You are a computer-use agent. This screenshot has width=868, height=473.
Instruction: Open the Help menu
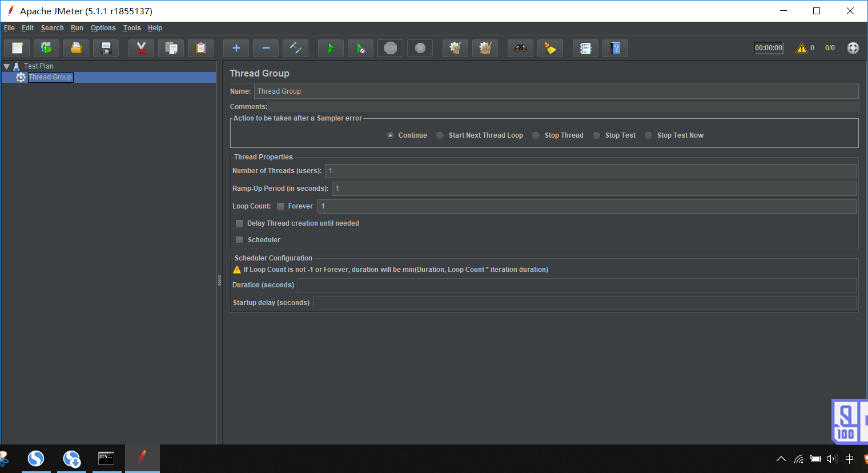(155, 28)
